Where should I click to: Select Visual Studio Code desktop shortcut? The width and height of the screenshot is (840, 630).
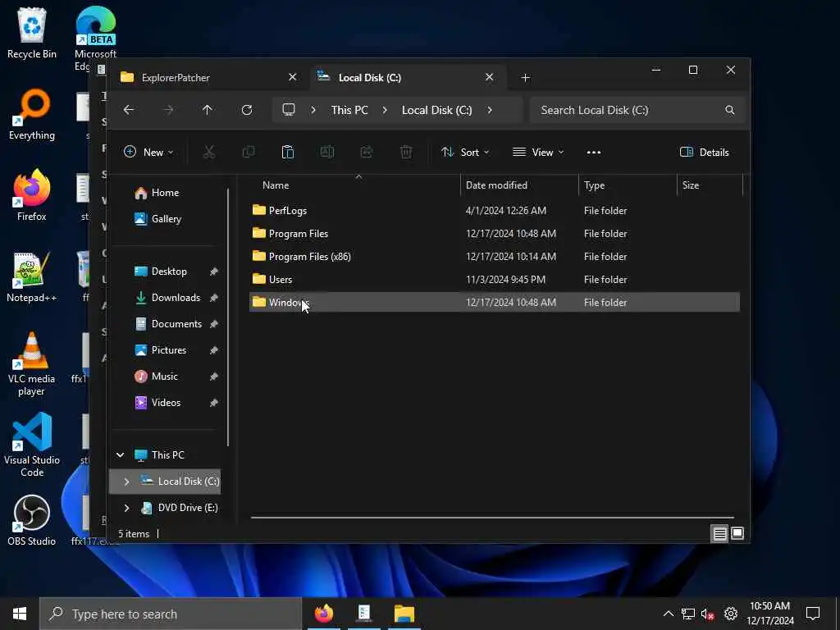(32, 445)
